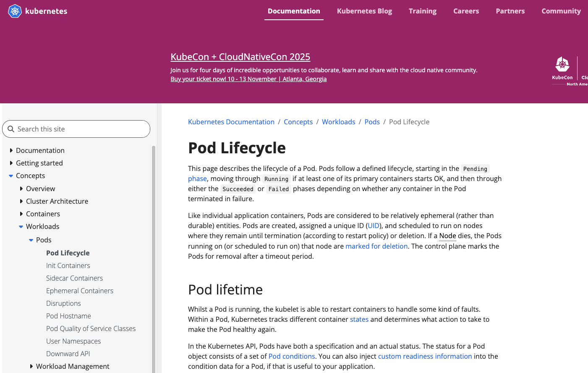Open Sidecar Containers page
Screen dimensions: 588x373
(x=74, y=278)
